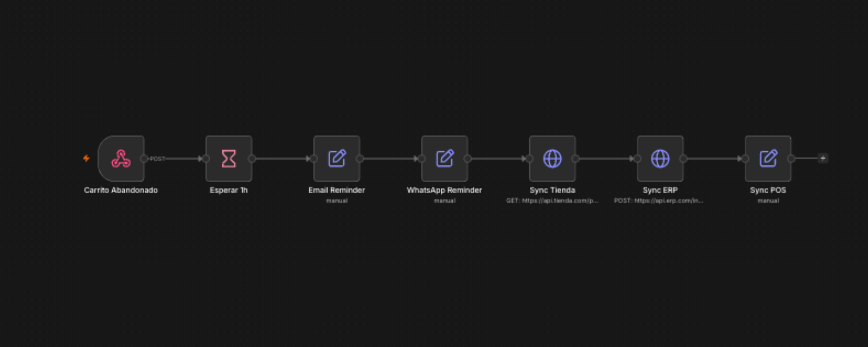Click the output connector of Carrito Abandonado

click(x=144, y=159)
